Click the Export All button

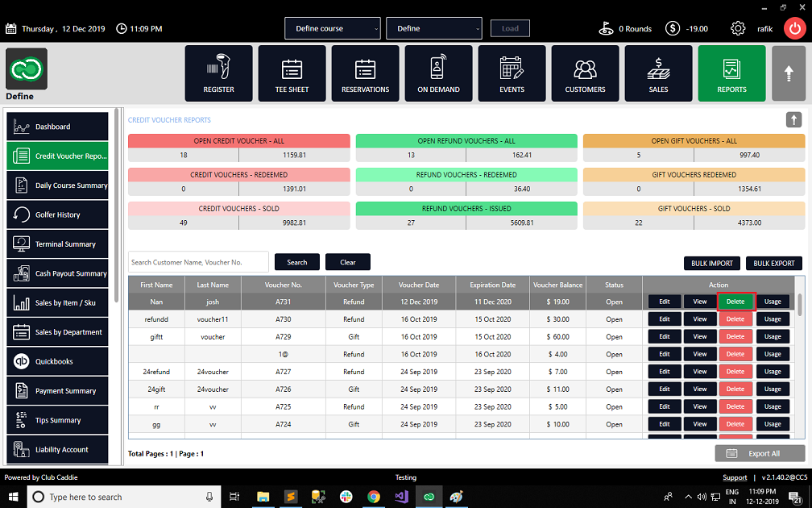(x=758, y=453)
